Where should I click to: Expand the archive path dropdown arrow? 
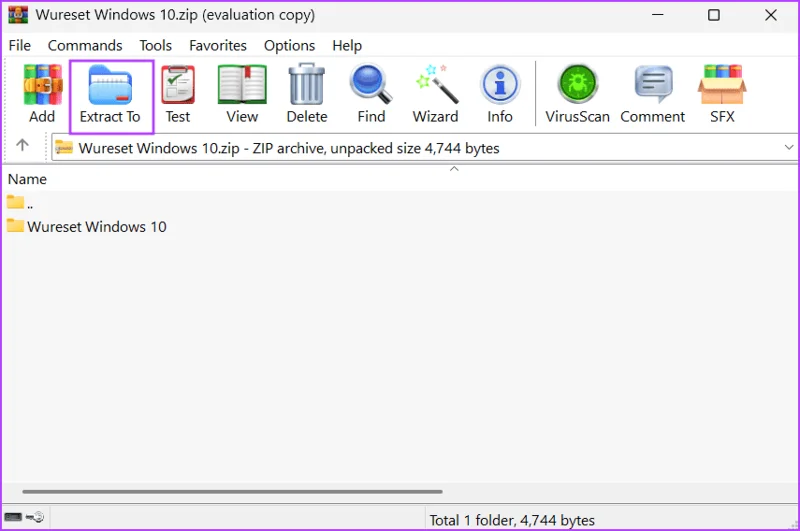point(789,147)
